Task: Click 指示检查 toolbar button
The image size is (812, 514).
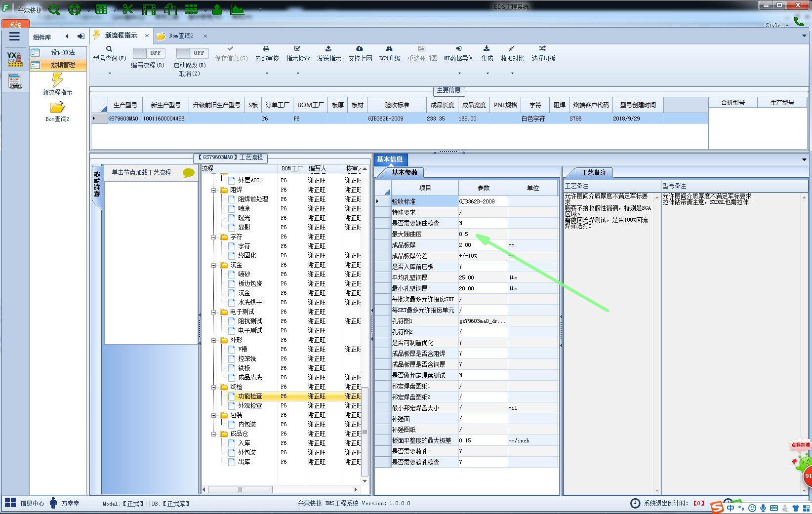Action: [x=298, y=54]
